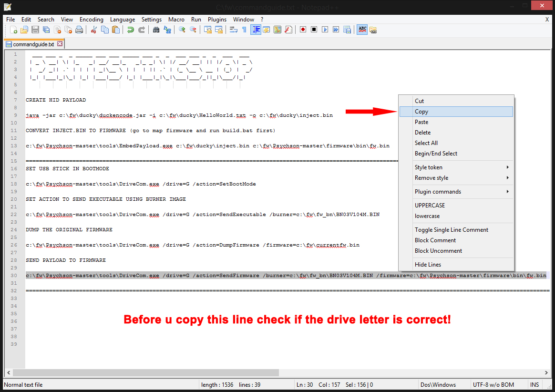Play back recorded macro icon
Viewport: 555px width, 392px height.
(x=325, y=30)
